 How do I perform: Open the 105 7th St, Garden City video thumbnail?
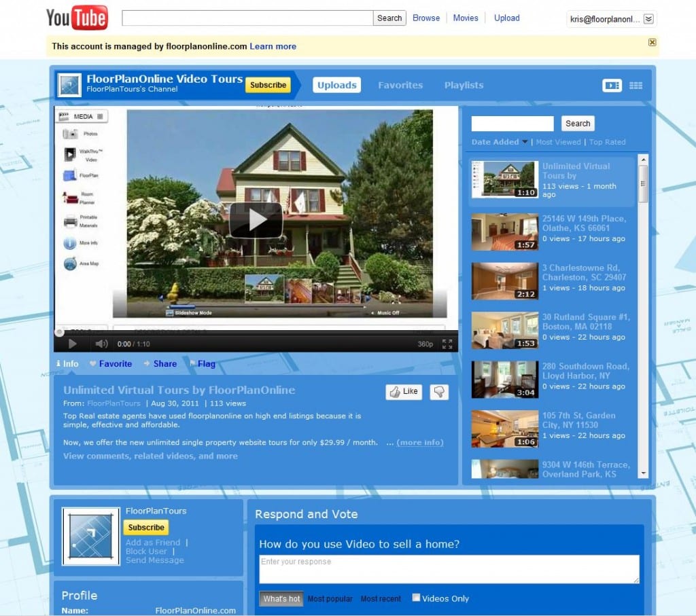pos(505,429)
